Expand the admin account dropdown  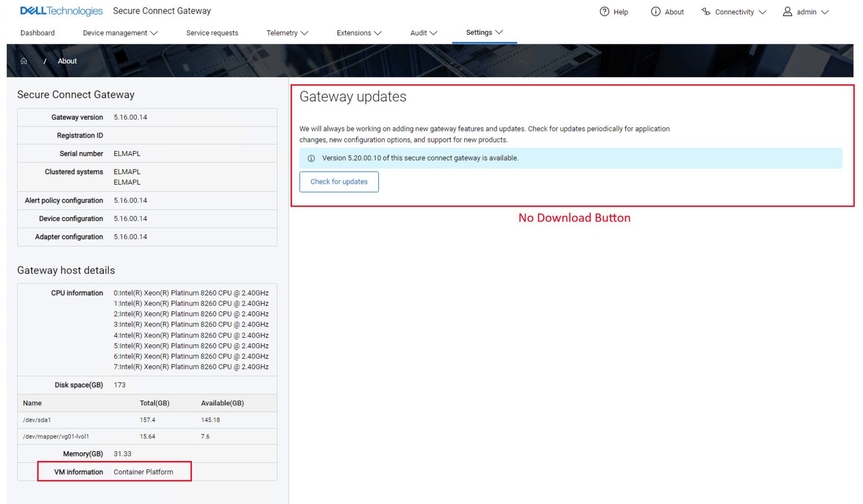click(x=826, y=12)
